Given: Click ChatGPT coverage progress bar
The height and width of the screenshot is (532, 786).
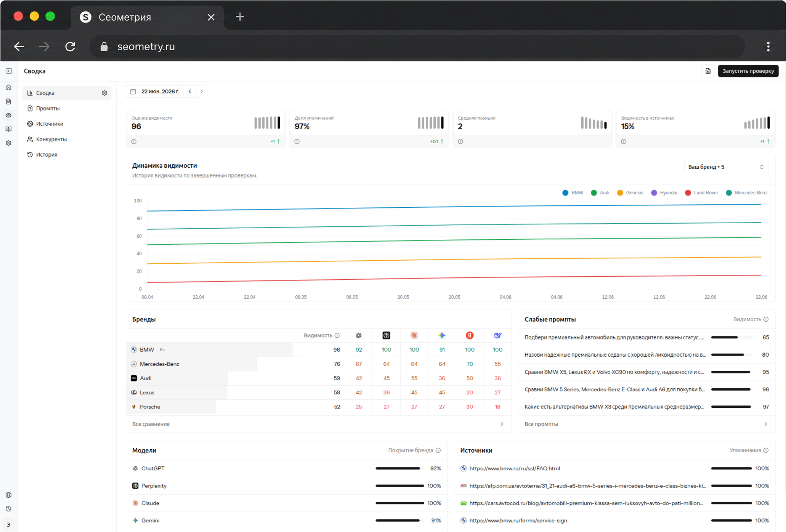Looking at the screenshot, I should 399,468.
